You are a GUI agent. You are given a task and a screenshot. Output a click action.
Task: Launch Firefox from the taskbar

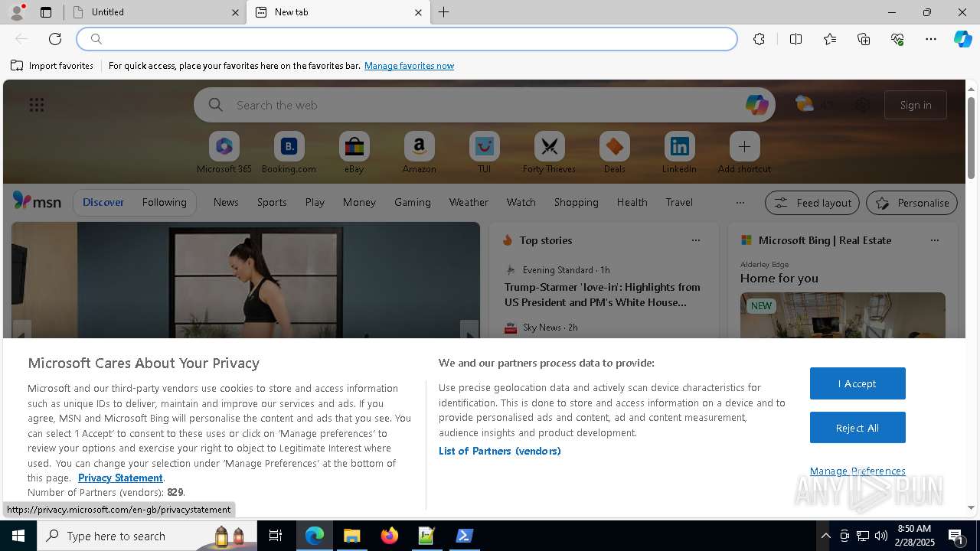(x=390, y=536)
